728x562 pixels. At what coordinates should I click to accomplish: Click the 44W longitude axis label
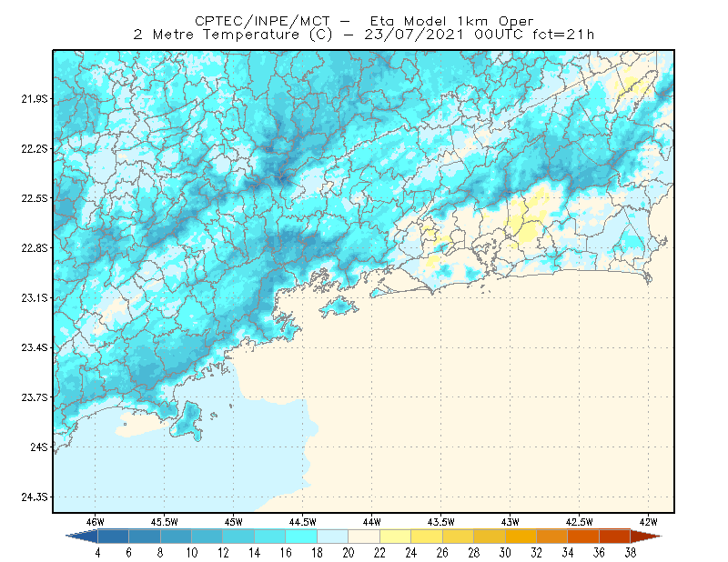(371, 522)
